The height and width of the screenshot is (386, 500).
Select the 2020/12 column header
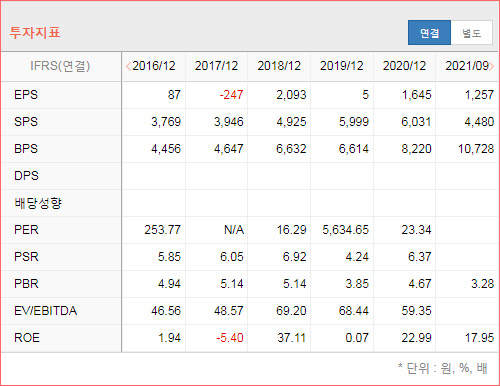click(404, 66)
